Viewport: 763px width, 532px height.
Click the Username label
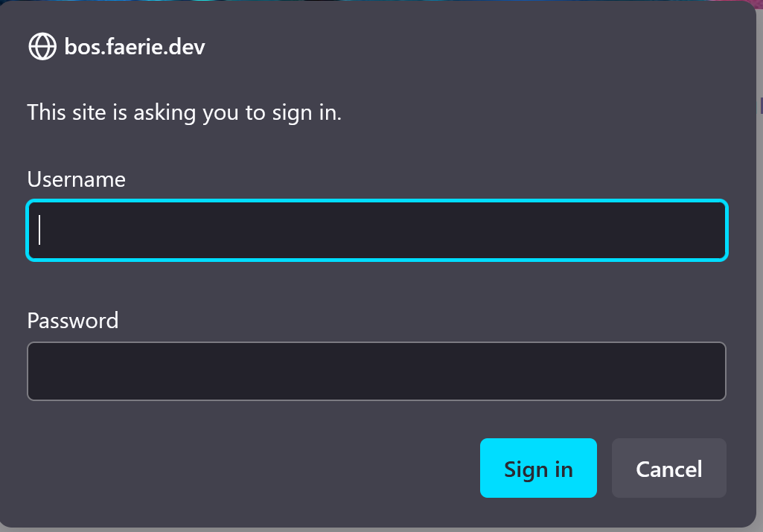[75, 179]
